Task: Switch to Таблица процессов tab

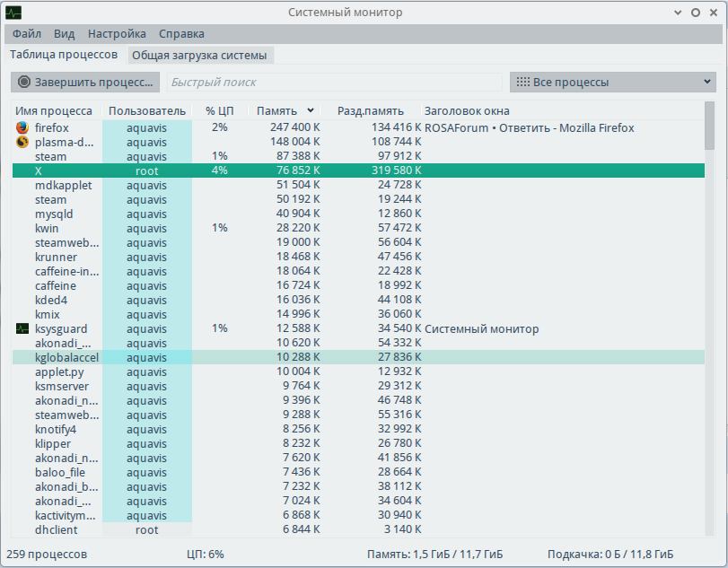Action: tap(64, 55)
